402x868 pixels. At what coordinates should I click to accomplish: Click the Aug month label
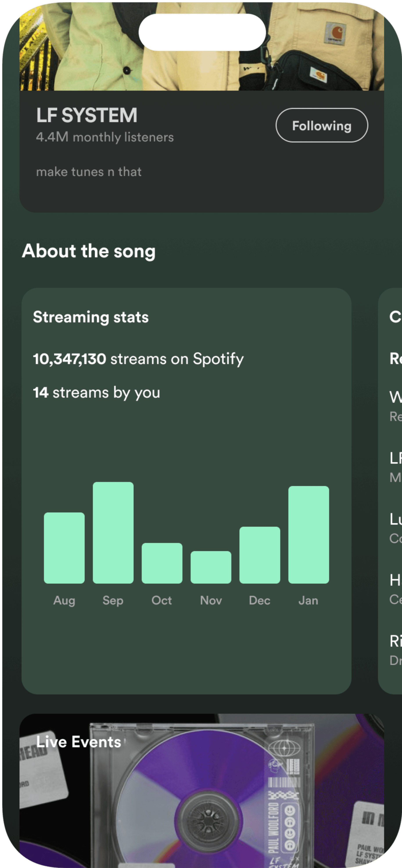(64, 601)
